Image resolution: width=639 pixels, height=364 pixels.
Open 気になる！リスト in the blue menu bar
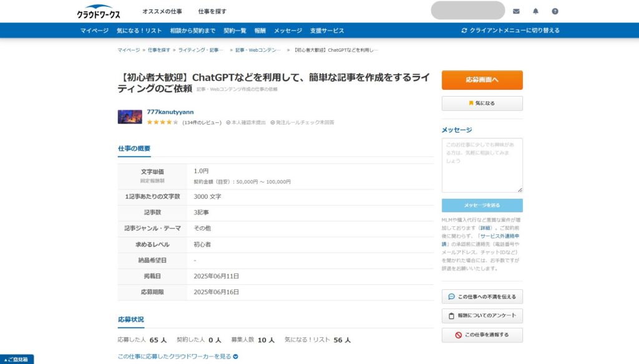click(139, 31)
